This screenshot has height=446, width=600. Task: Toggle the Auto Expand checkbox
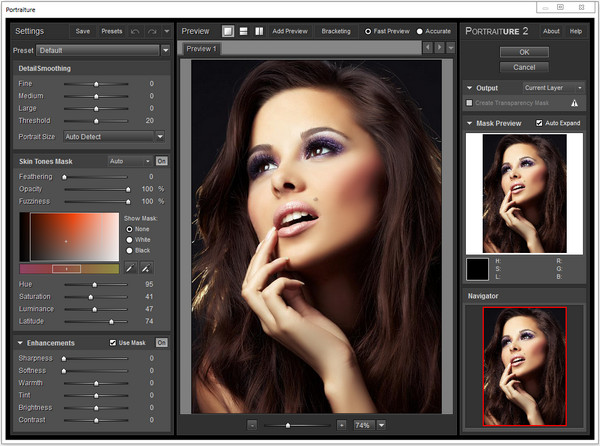coord(540,123)
